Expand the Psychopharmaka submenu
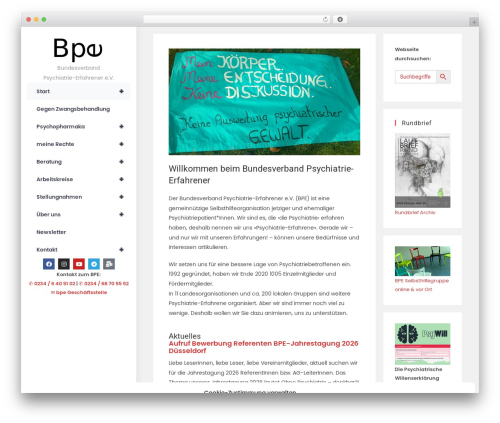The height and width of the screenshot is (423, 500). point(121,126)
